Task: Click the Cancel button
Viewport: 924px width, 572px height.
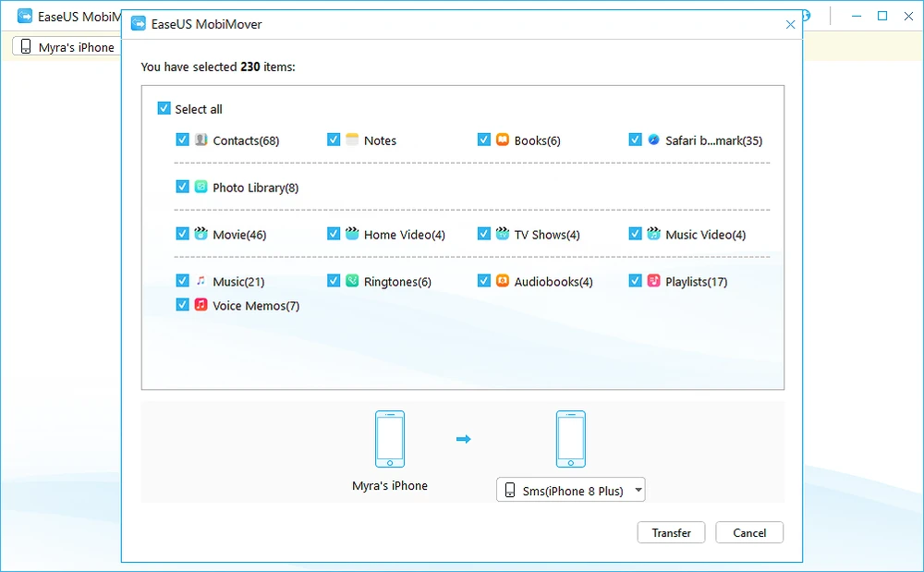Action: click(x=749, y=532)
